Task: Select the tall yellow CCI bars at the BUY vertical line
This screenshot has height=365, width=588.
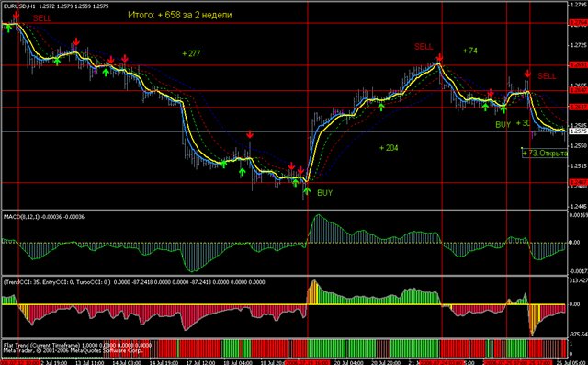Action: [312, 292]
